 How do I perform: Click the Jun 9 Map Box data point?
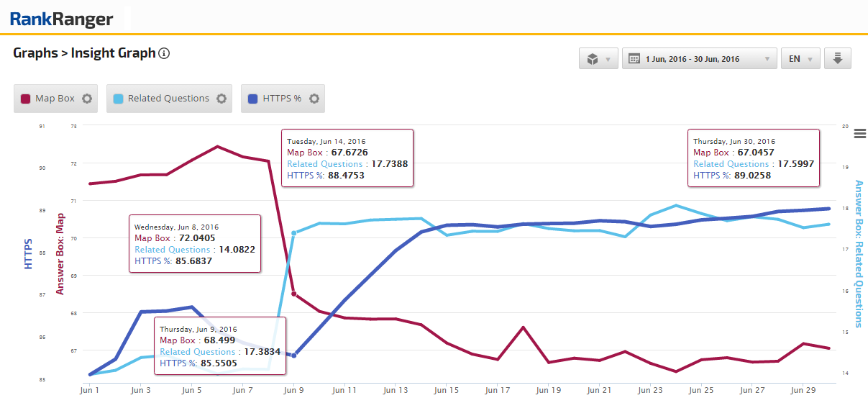294,294
